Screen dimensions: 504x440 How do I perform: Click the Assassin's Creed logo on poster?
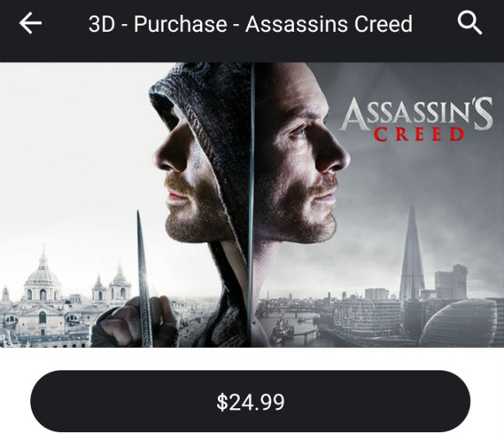416,119
